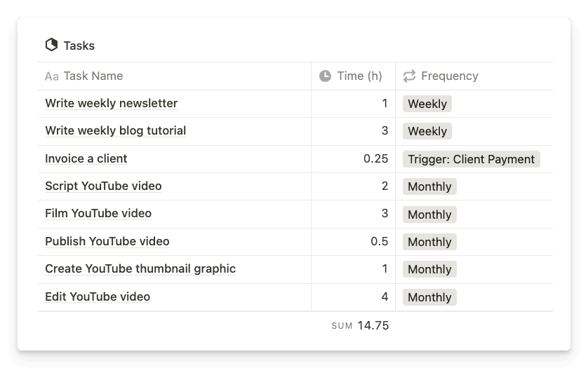This screenshot has width=588, height=368.
Task: Click the repeat arrows icon beside Frequency
Action: (409, 76)
